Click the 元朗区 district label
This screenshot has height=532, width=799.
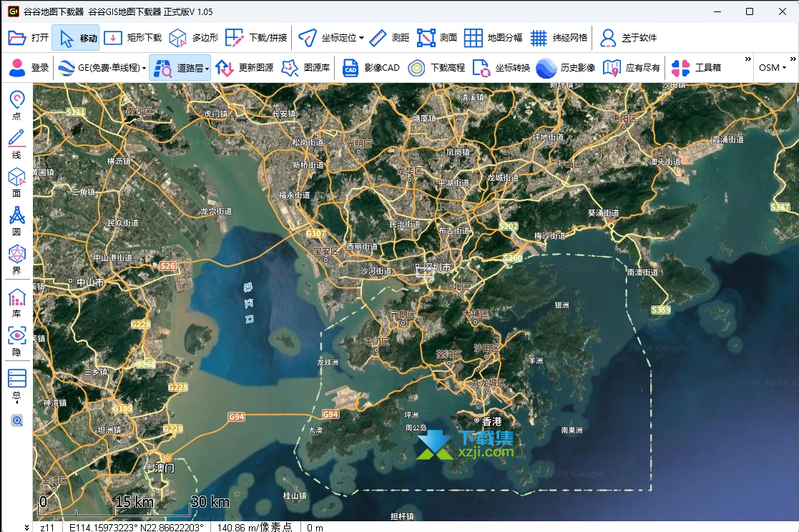pyautogui.click(x=403, y=315)
